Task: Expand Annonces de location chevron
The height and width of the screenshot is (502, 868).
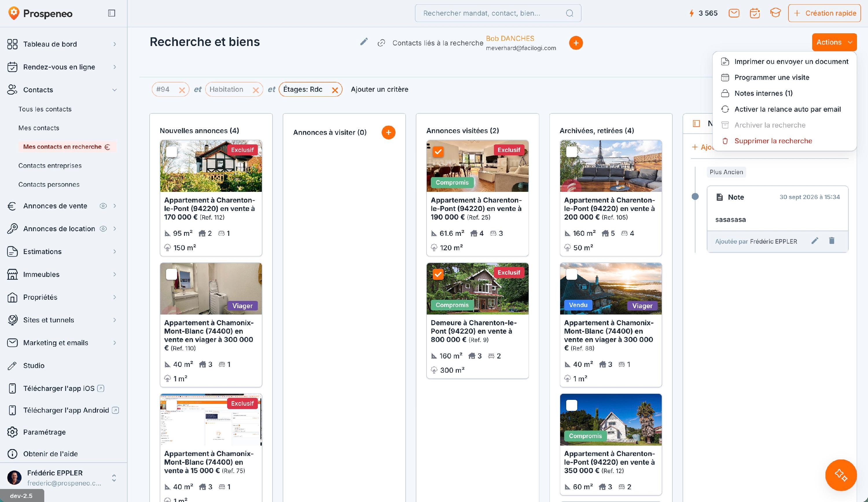Action: pos(115,229)
